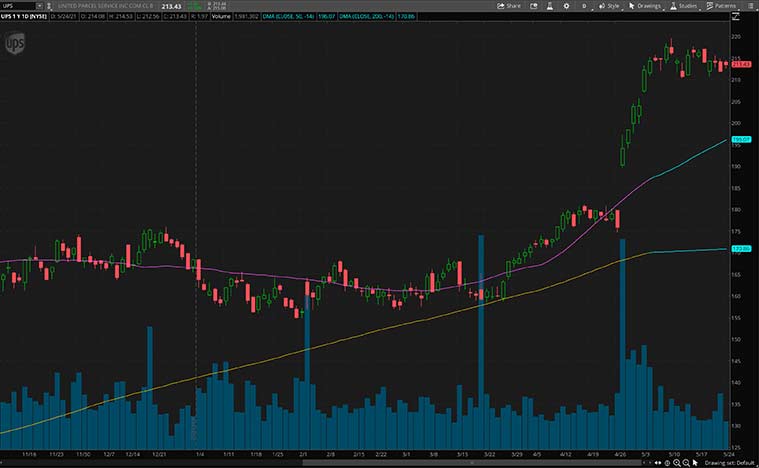The height and width of the screenshot is (468, 759).
Task: Expand the symbol selector dropdown arrow
Action: 38,5
